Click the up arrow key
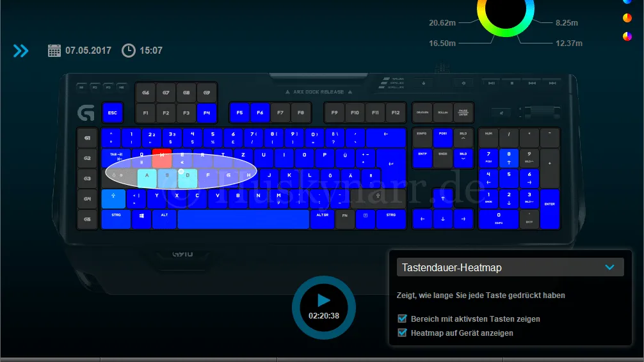 [443, 199]
